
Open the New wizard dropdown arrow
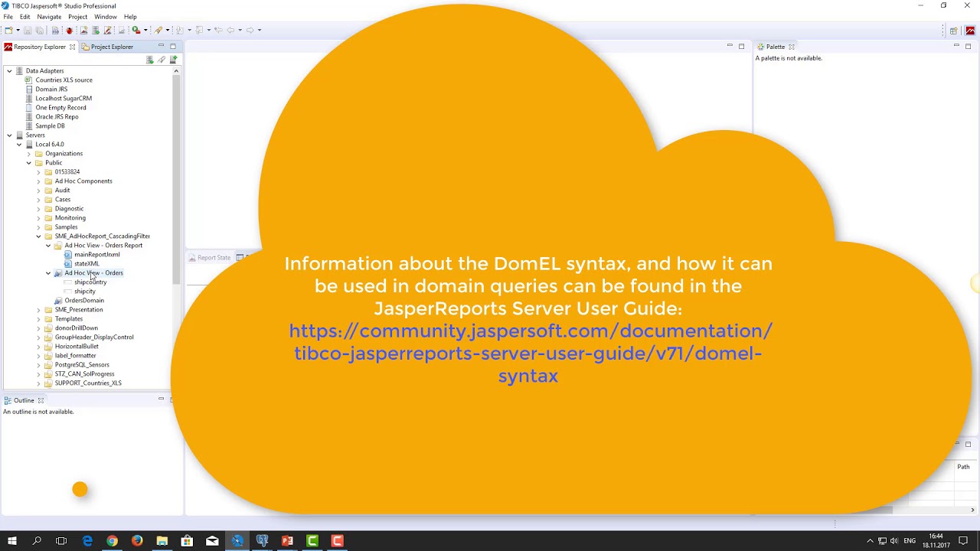18,30
